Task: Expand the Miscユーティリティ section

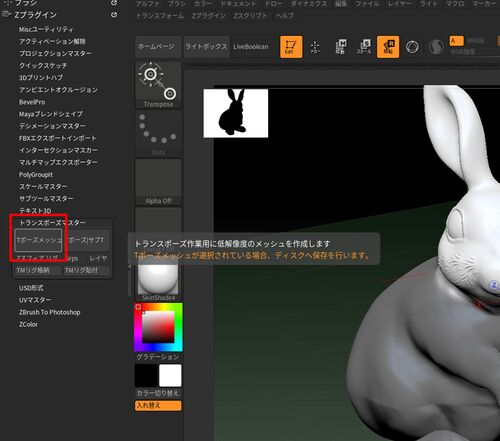Action: coord(46,29)
